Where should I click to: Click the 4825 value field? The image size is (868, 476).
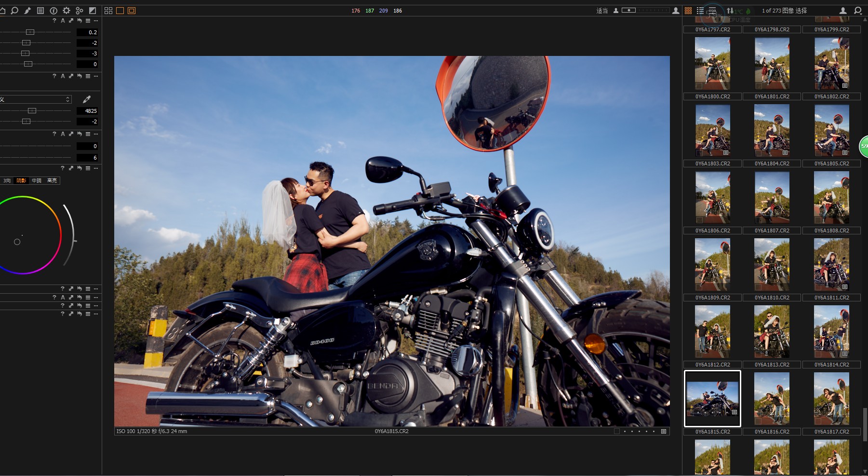[87, 111]
